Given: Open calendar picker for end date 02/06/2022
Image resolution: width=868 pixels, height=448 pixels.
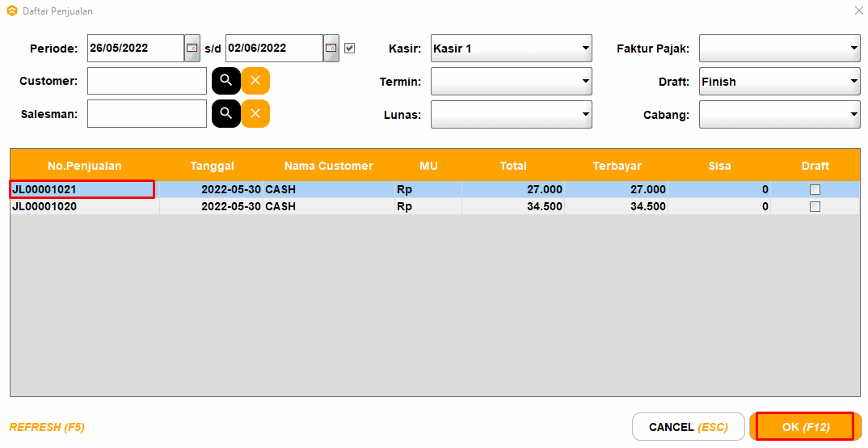Looking at the screenshot, I should click(331, 49).
